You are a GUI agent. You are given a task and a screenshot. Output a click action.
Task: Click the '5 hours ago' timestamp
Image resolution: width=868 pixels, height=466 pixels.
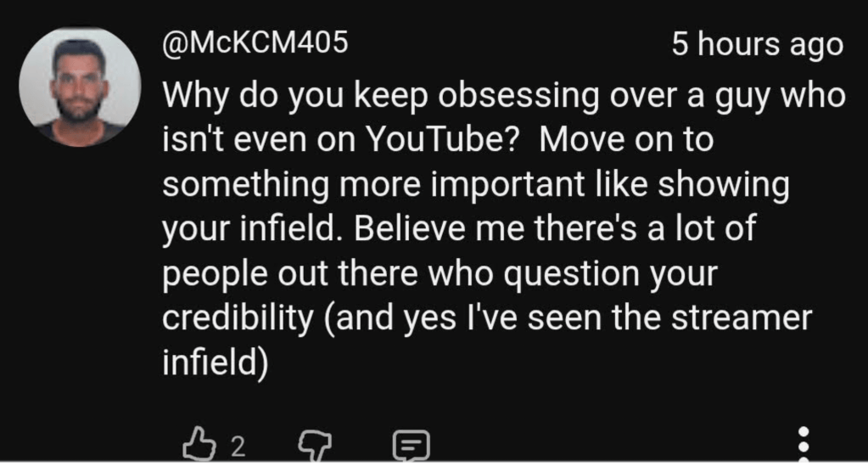[x=758, y=44]
